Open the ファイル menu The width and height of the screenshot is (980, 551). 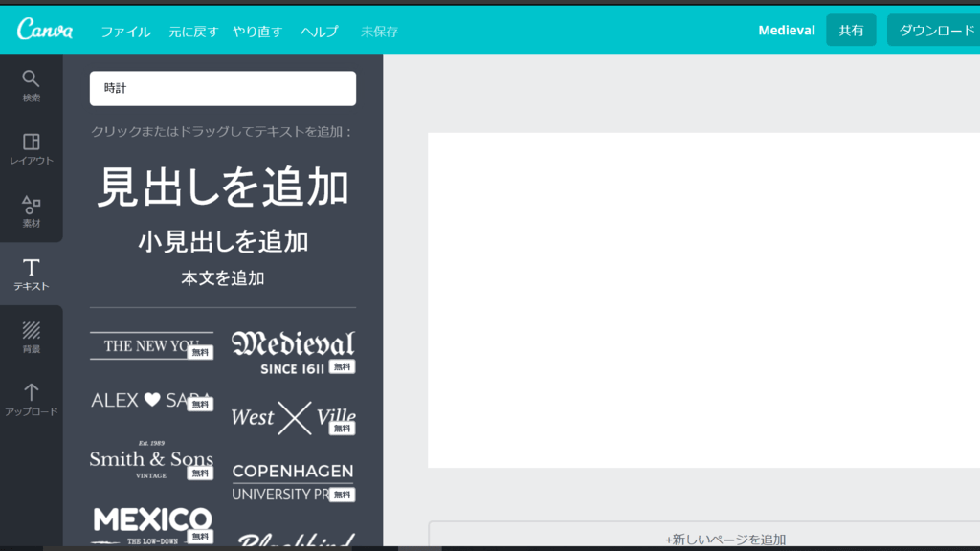click(x=125, y=32)
